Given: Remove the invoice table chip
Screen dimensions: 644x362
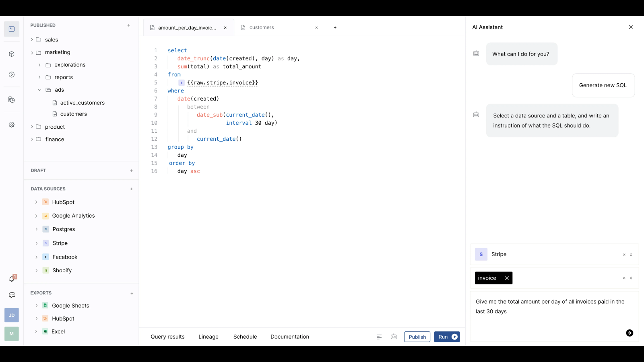Looking at the screenshot, I should 506,278.
